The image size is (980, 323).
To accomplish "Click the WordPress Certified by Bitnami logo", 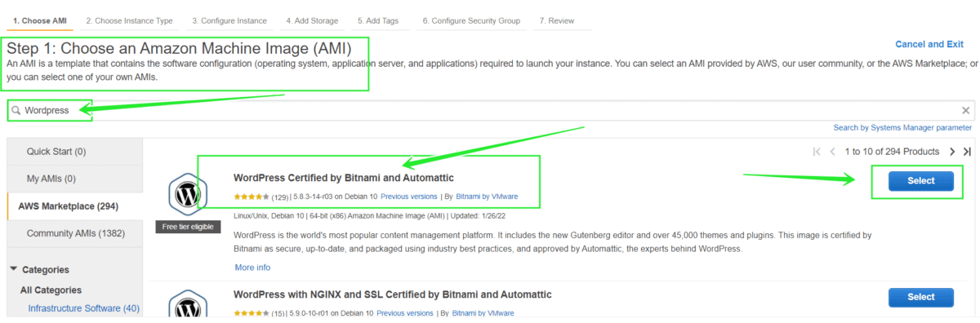I will pyautogui.click(x=189, y=195).
